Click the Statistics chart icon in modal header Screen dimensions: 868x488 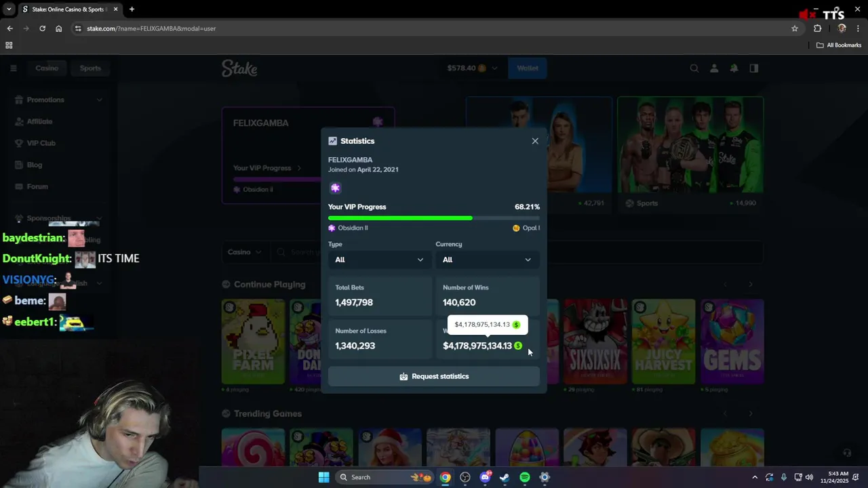(x=332, y=141)
